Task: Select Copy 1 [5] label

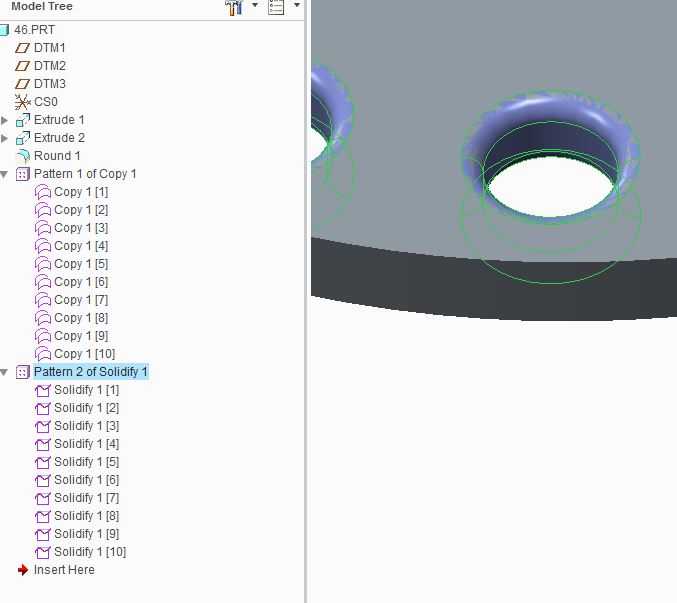Action: (x=81, y=264)
